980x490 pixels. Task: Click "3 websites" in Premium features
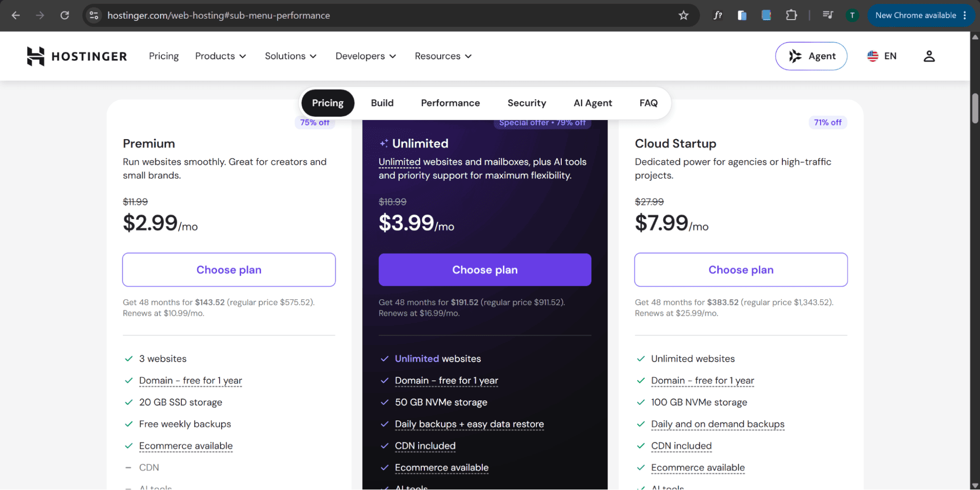163,359
